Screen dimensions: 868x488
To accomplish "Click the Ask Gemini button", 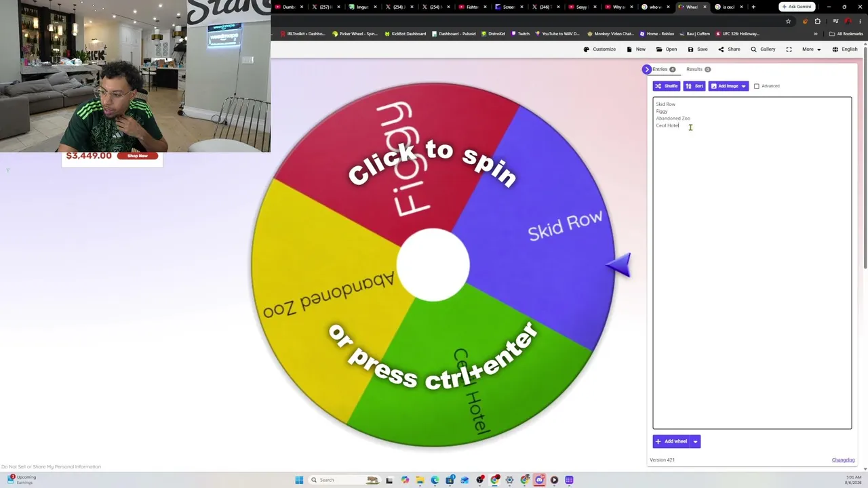I will [x=797, y=7].
